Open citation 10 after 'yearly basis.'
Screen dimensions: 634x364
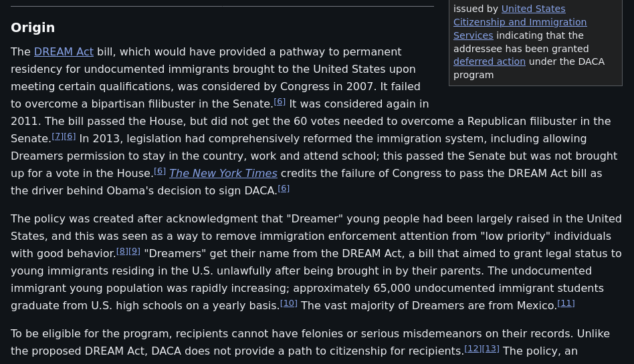click(x=288, y=304)
